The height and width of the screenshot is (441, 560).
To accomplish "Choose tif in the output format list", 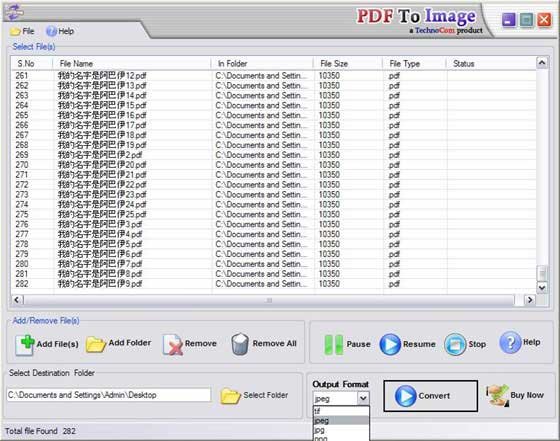I will tap(341, 411).
